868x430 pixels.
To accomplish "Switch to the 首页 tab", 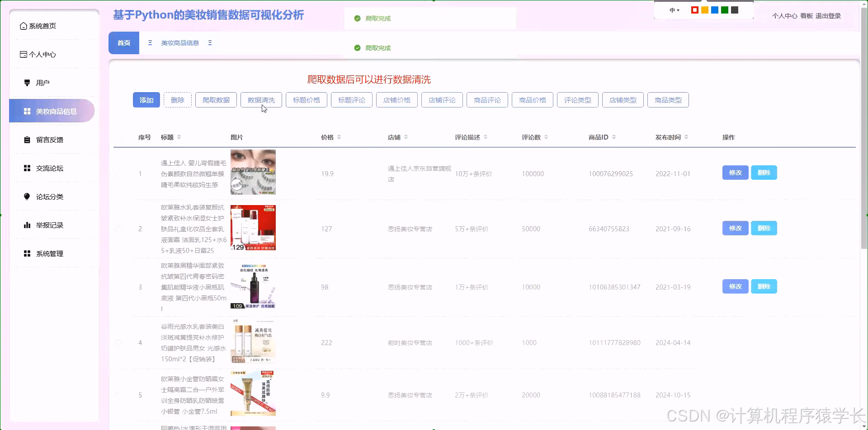I will tap(123, 43).
